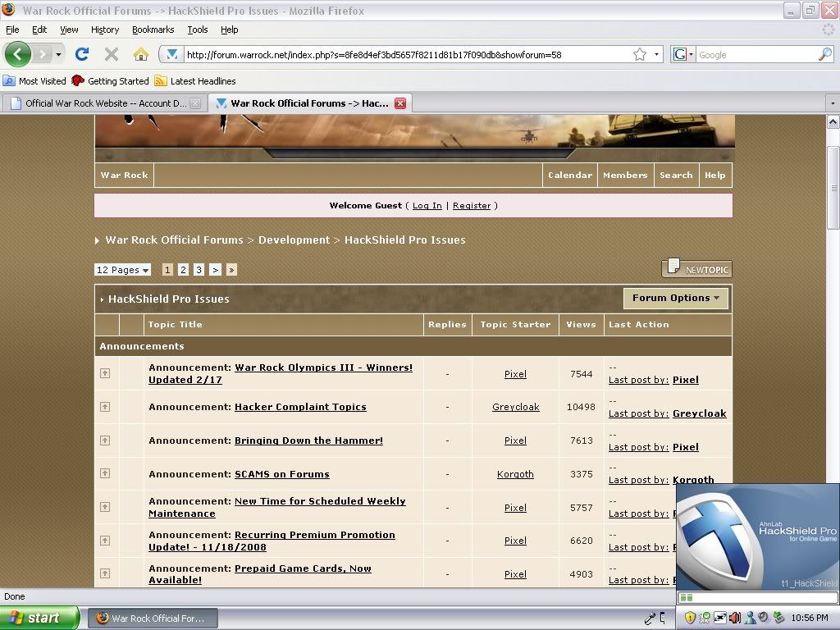Click the Register link
Viewport: 840px width, 630px height.
[472, 206]
